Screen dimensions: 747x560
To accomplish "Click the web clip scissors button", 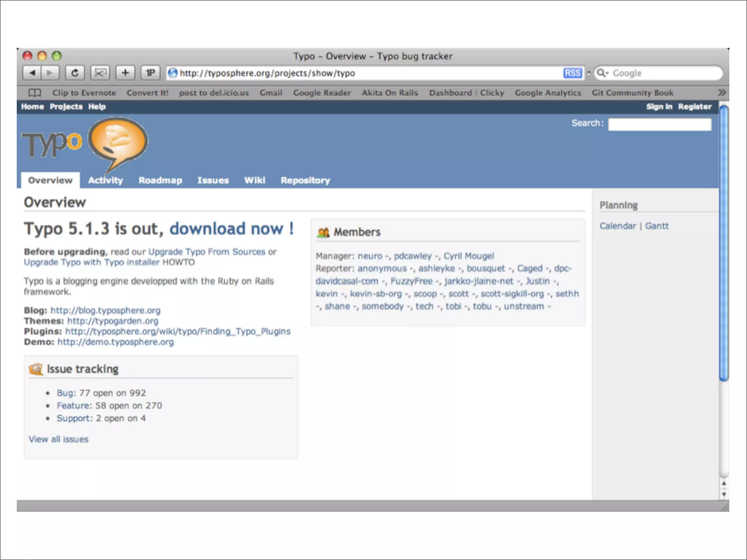I will 100,73.
